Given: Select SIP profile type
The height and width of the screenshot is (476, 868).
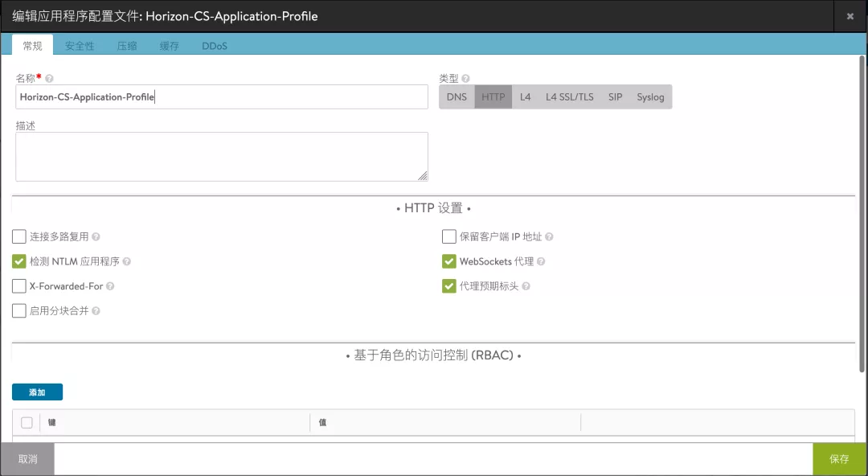Looking at the screenshot, I should click(x=616, y=97).
